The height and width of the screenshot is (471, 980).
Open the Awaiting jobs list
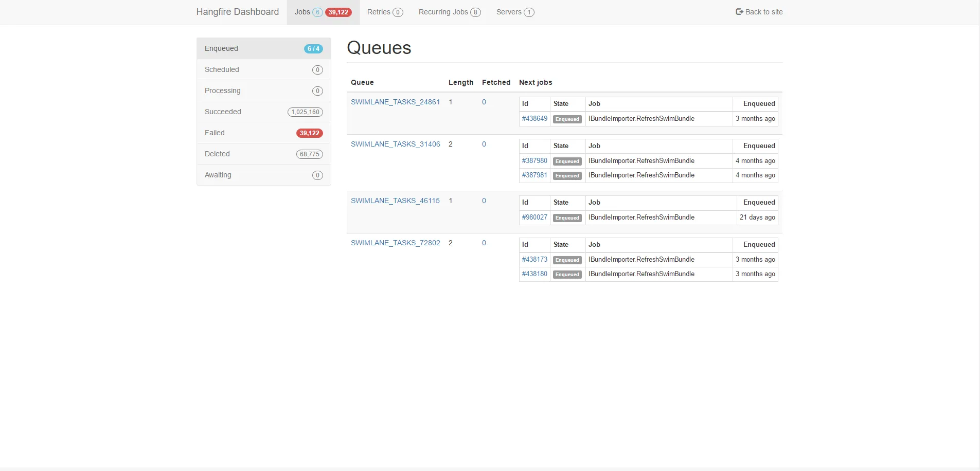click(x=263, y=175)
